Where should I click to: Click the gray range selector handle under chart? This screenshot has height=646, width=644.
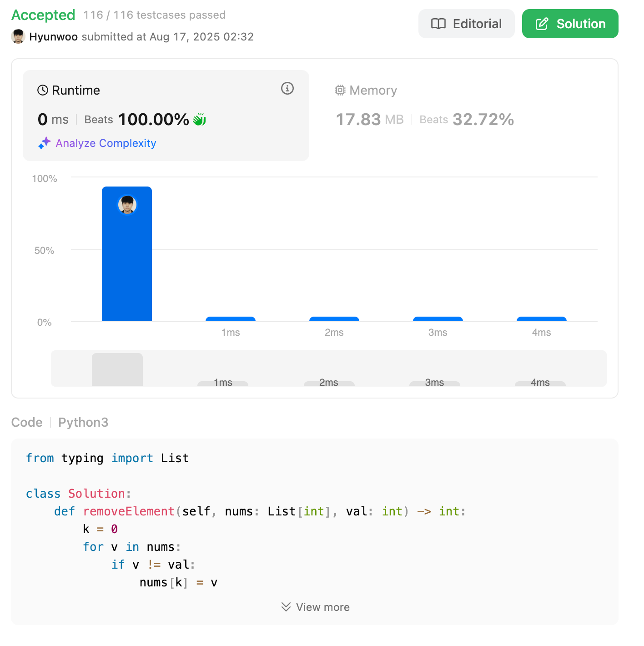tap(117, 369)
